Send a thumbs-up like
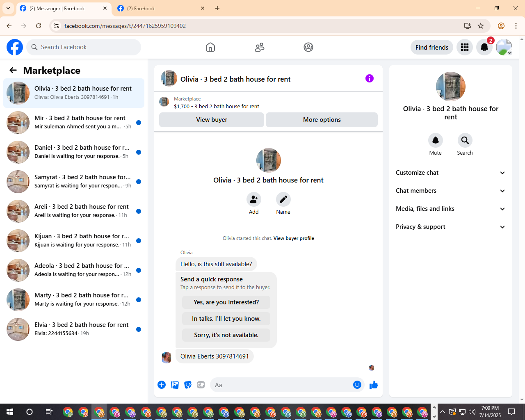 pos(374,385)
